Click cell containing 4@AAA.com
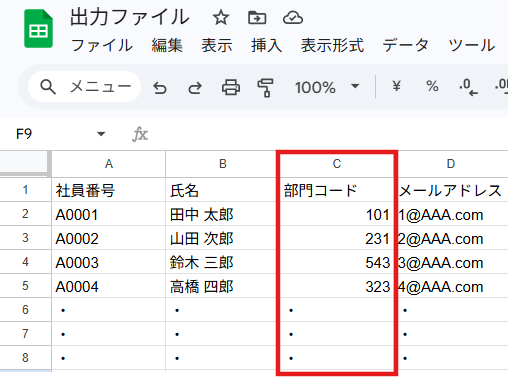508x377 pixels. pyautogui.click(x=451, y=286)
